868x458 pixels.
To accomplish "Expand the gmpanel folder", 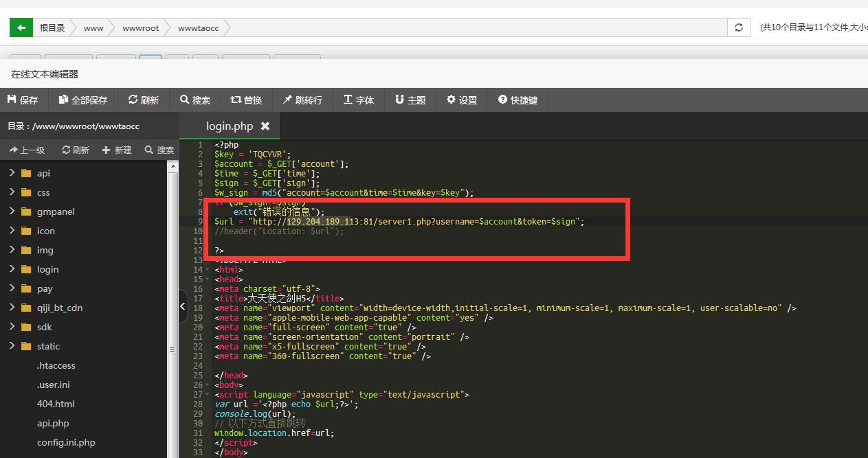I will point(12,211).
